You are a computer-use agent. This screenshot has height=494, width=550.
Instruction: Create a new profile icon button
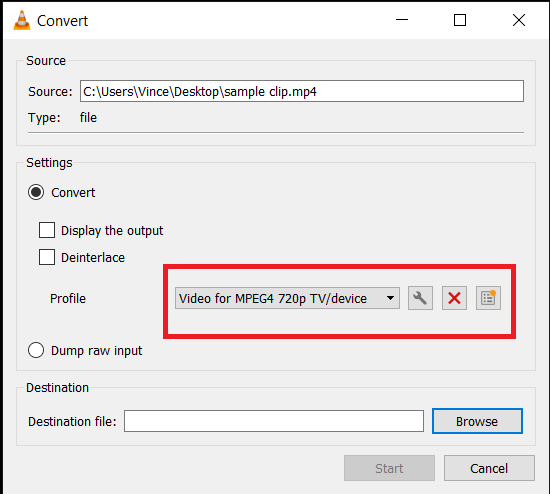coord(488,298)
